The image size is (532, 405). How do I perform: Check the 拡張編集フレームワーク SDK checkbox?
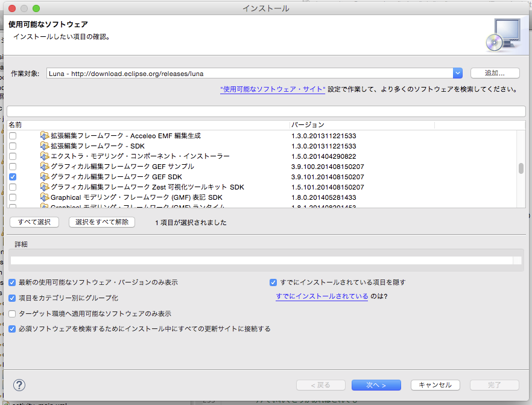tap(13, 146)
